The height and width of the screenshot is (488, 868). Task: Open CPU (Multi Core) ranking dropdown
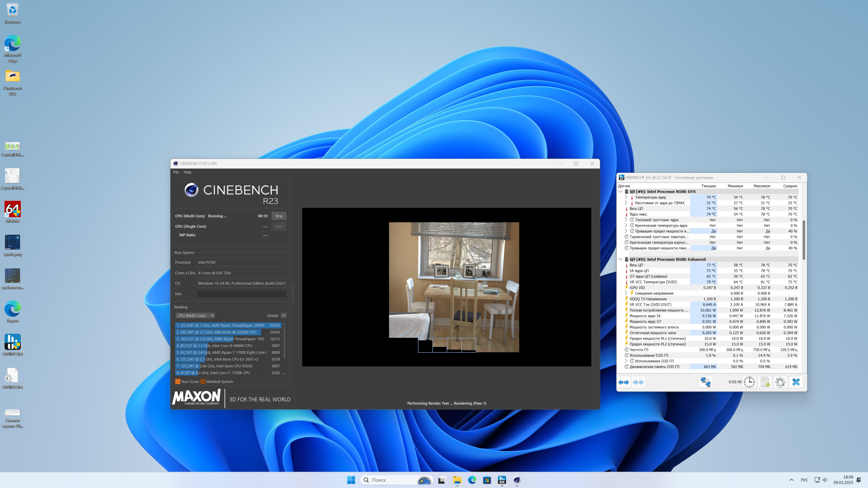click(x=195, y=316)
